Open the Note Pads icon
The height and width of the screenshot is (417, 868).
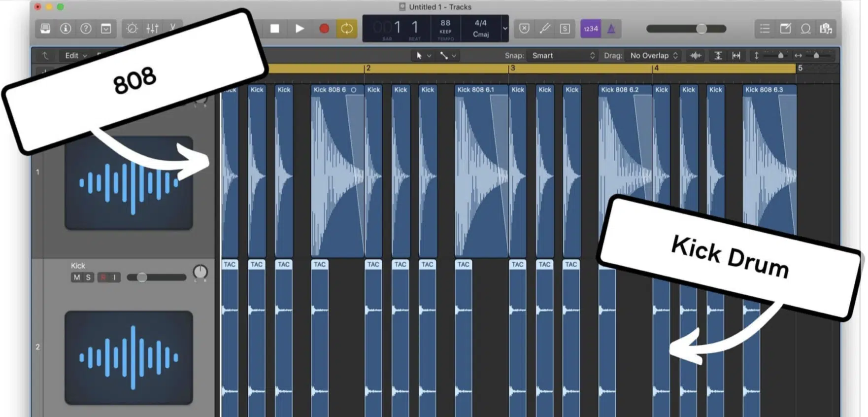coord(785,29)
